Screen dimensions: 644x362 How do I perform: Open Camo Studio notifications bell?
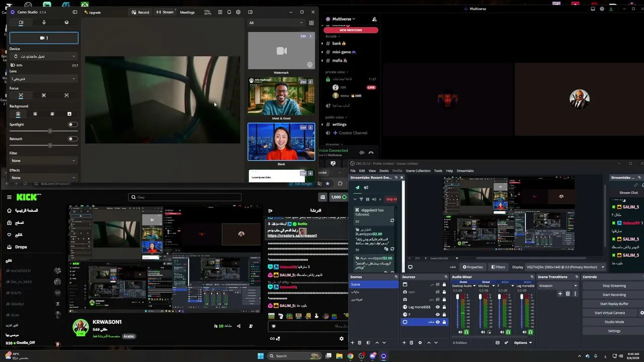(x=229, y=12)
